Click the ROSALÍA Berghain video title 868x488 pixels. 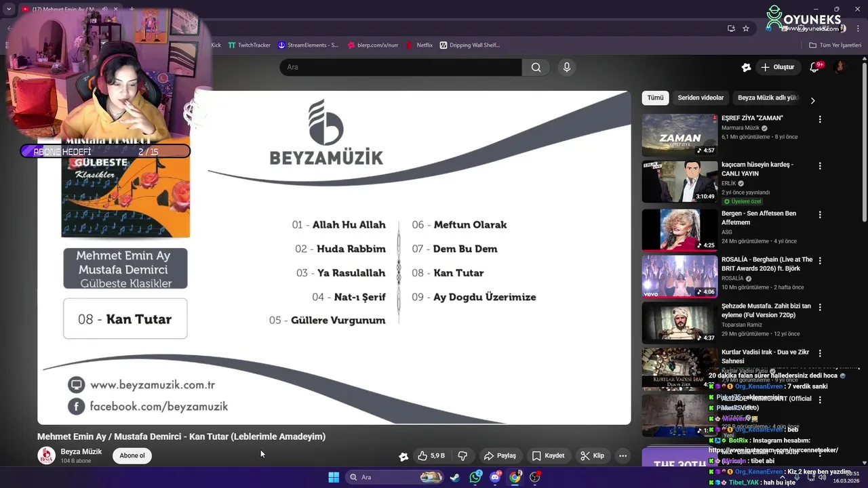point(767,264)
